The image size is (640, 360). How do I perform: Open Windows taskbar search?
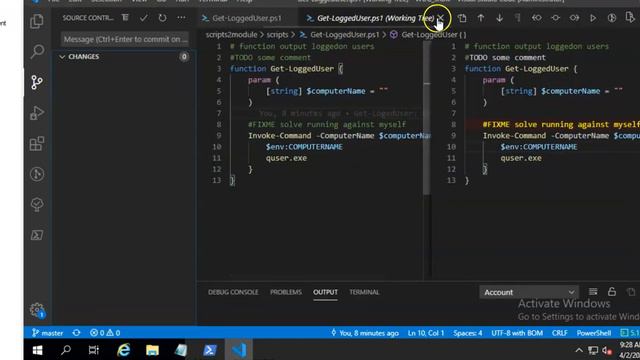pos(66,350)
